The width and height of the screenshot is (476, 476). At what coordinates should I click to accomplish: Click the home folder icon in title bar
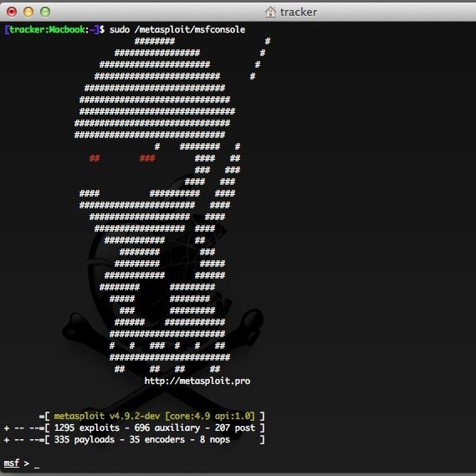pos(270,13)
